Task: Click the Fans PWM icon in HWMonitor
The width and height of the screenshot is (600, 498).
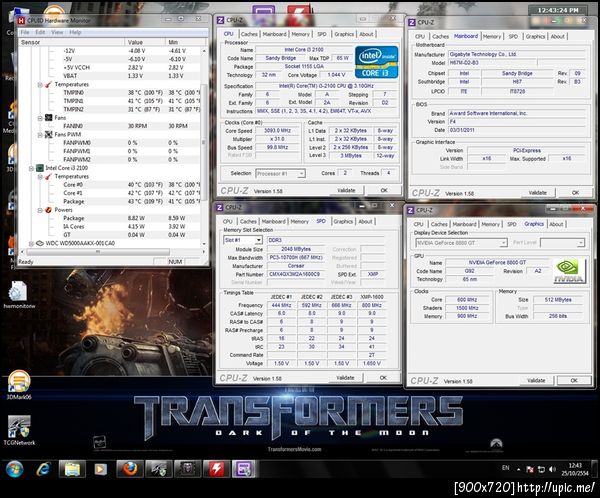Action: pos(49,134)
